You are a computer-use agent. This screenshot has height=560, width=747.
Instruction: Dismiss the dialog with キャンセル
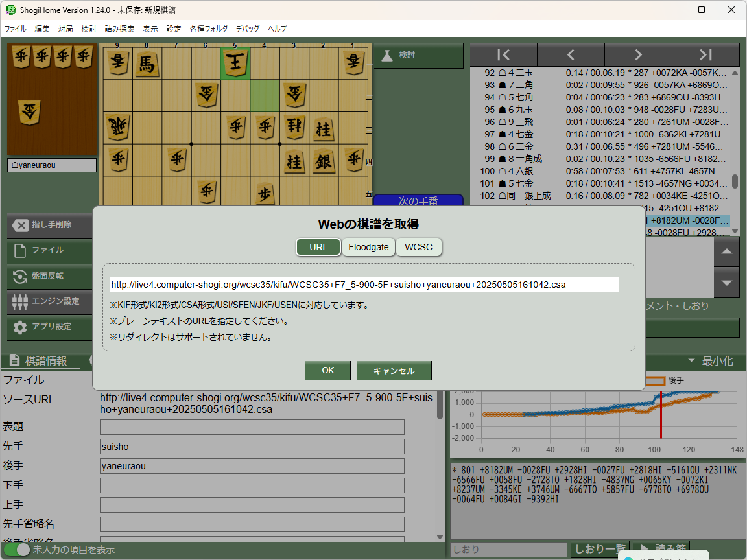pos(394,370)
